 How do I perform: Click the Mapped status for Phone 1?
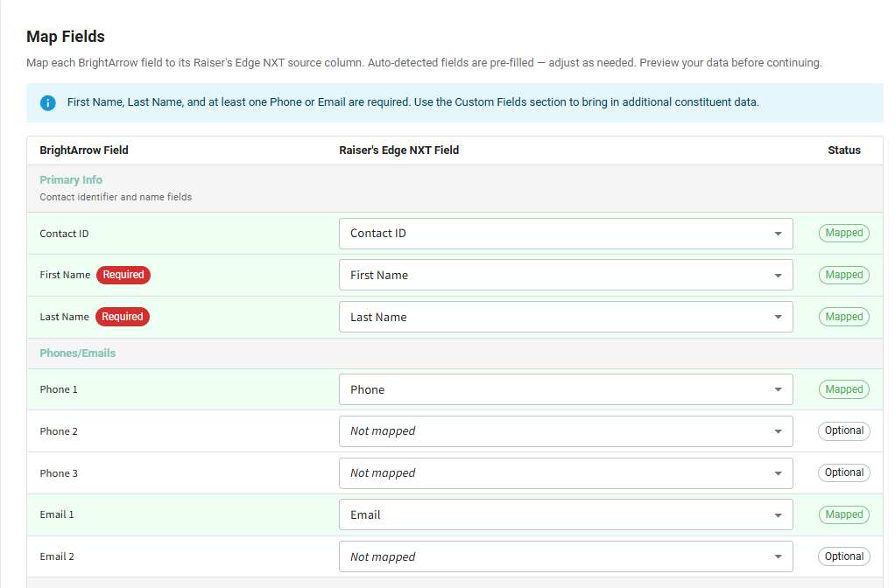tap(844, 389)
